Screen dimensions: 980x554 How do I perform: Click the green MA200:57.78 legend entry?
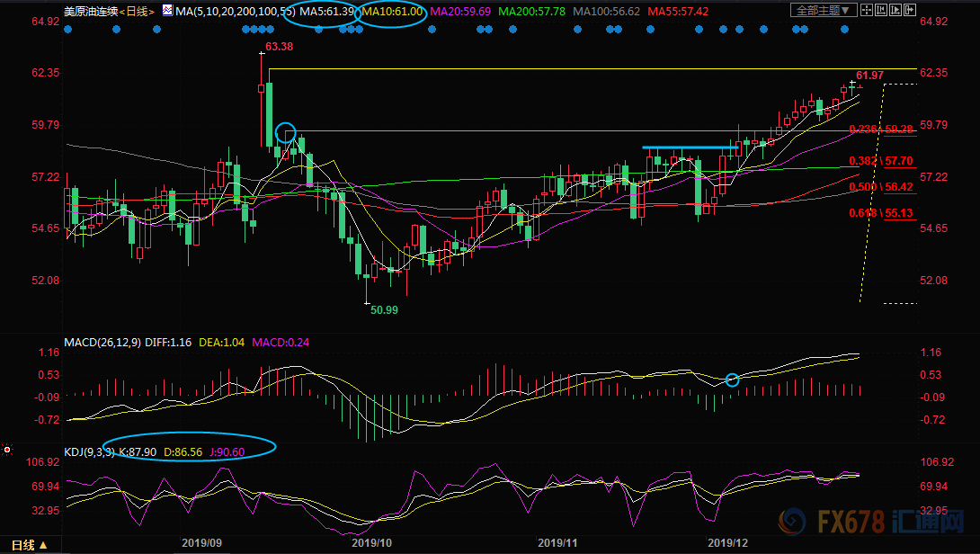pyautogui.click(x=530, y=11)
